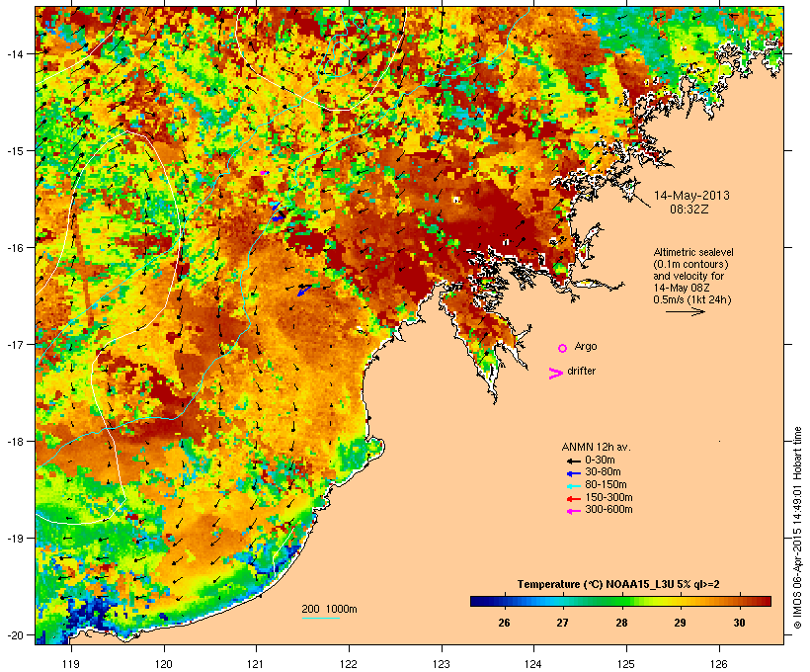Click colorbar tick label 30
This screenshot has width=810, height=672.
point(739,623)
